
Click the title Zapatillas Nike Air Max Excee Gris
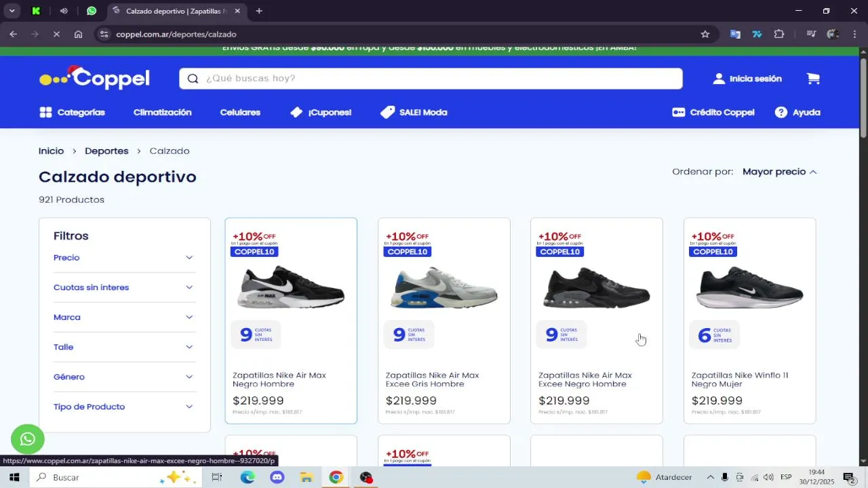click(433, 380)
